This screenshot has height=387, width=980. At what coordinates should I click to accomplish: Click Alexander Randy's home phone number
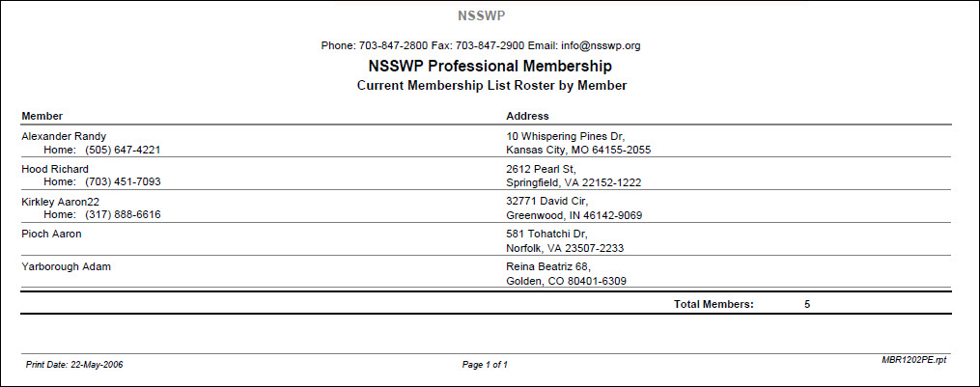click(x=123, y=150)
